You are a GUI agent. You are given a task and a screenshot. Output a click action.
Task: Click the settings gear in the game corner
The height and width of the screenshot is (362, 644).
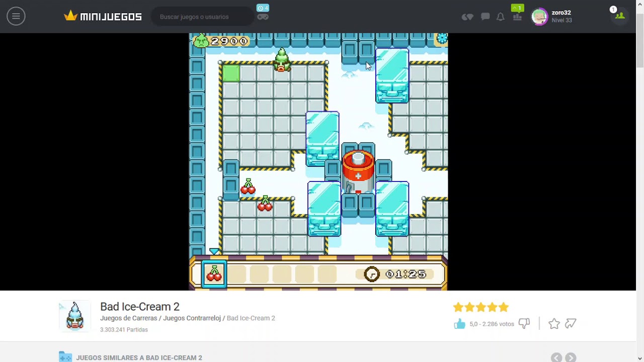coord(442,39)
